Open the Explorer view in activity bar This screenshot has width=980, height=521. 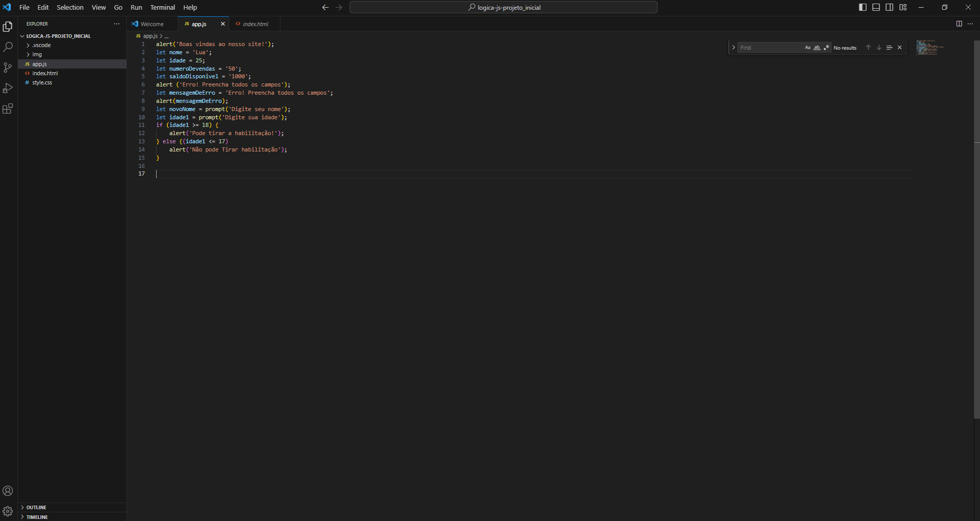[8, 27]
